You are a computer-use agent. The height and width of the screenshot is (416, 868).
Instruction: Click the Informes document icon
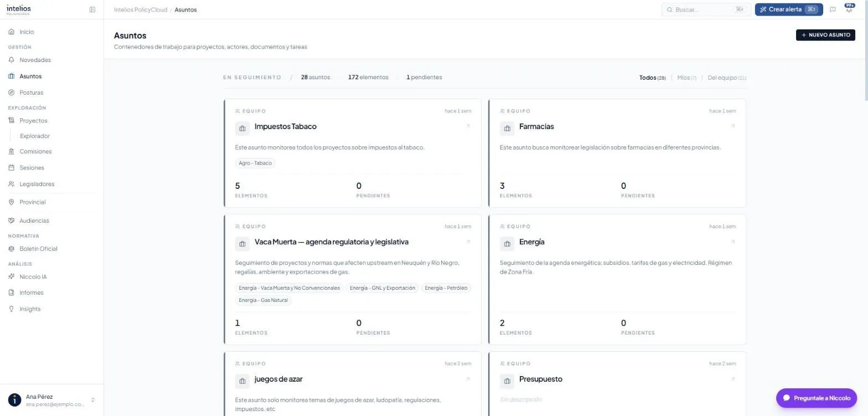coord(12,292)
